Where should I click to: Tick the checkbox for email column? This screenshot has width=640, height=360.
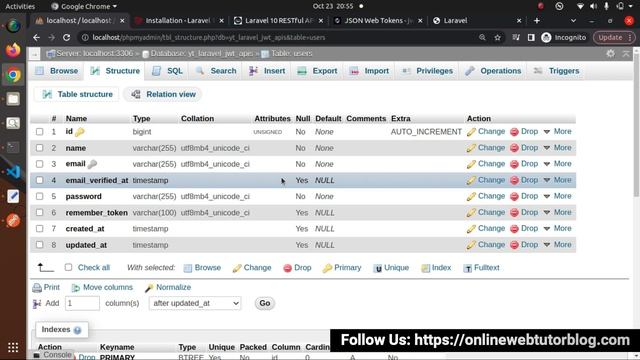pyautogui.click(x=40, y=164)
